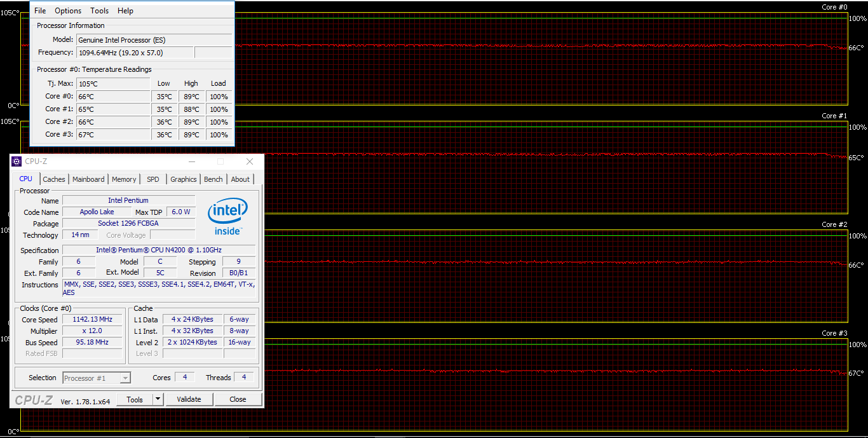This screenshot has width=868, height=438.
Task: Click the Core Speed value 1142.13 MHz
Action: 93,320
